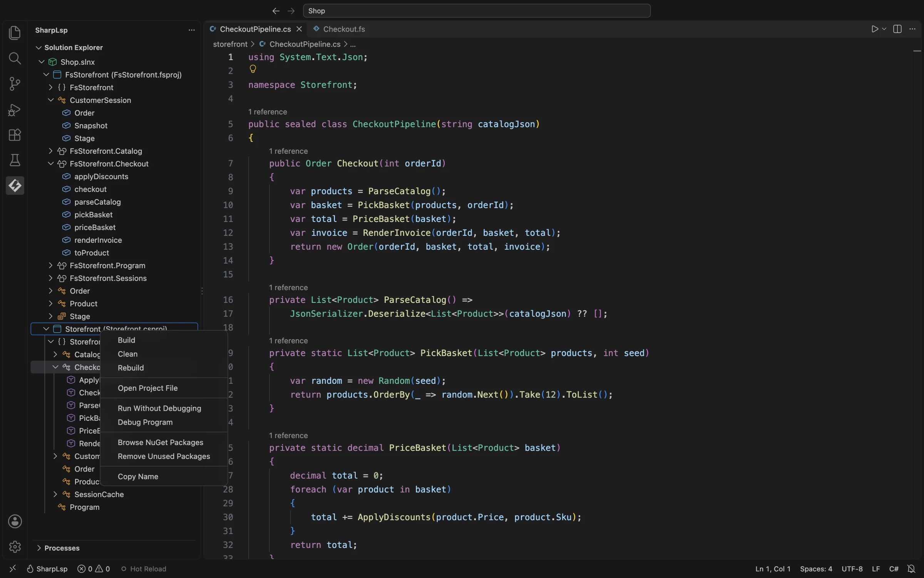Open the Explorer files icon in activity bar
924x578 pixels.
[15, 33]
